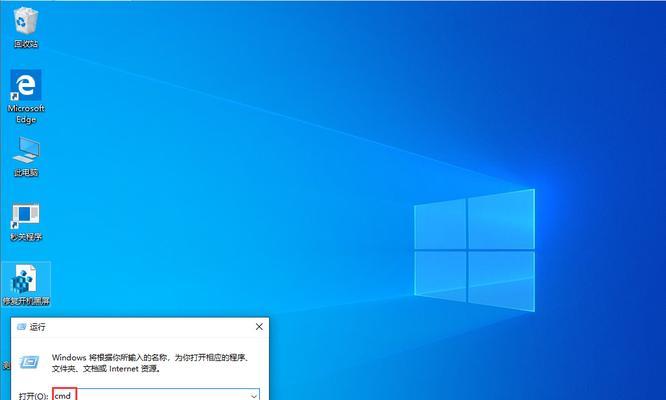The width and height of the screenshot is (666, 400).
Task: Click the 运行 title text
Action: tap(38, 326)
